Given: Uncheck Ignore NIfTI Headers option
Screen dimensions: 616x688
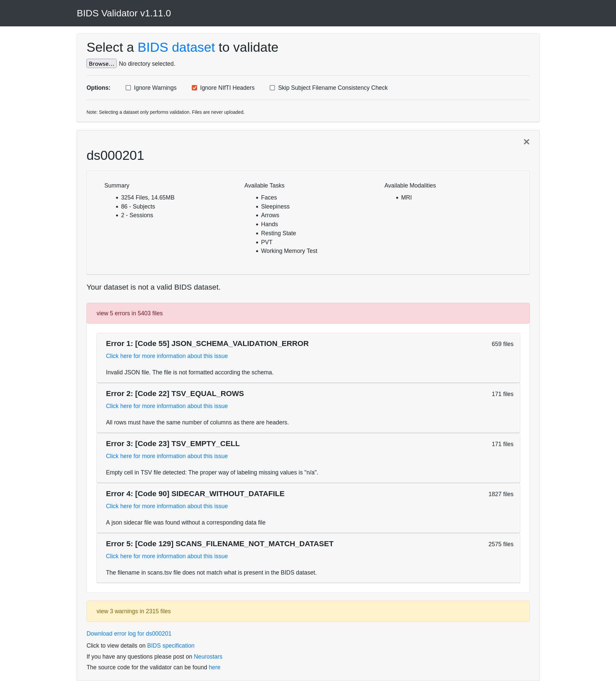Looking at the screenshot, I should coord(194,88).
